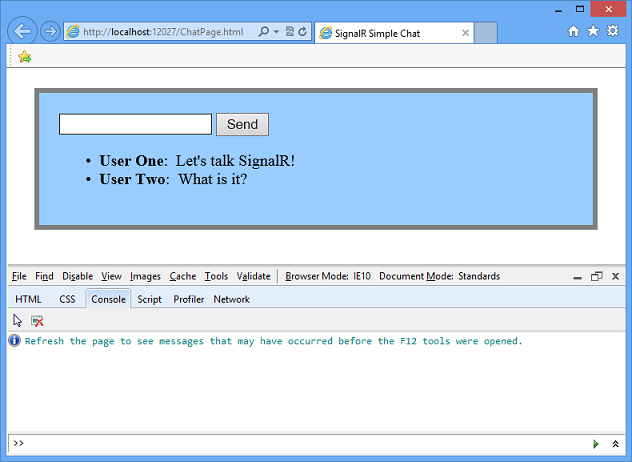This screenshot has width=632, height=462.
Task: Open the browser Tools gear icon
Action: tap(612, 32)
